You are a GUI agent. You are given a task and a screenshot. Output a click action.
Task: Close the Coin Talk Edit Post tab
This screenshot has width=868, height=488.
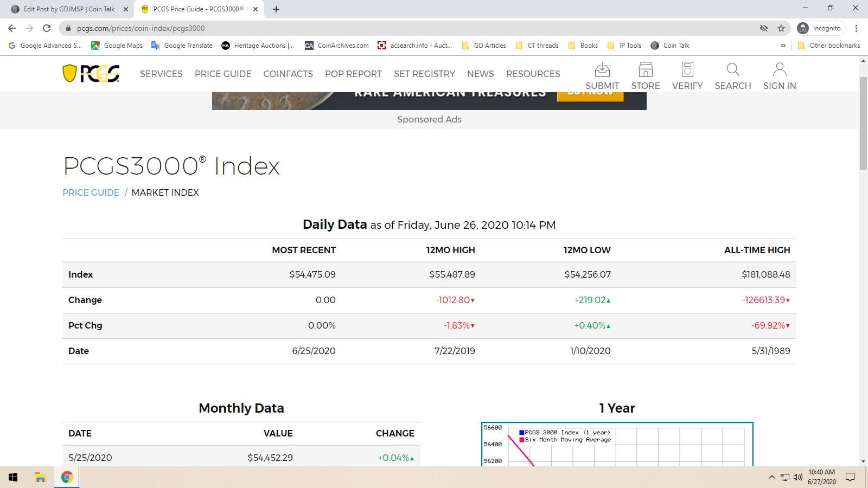(126, 9)
